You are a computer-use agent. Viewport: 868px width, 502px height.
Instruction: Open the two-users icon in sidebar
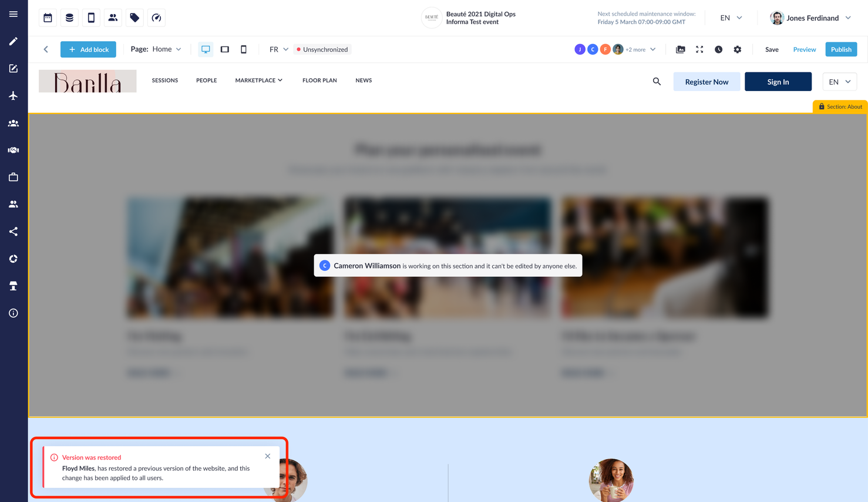(14, 205)
